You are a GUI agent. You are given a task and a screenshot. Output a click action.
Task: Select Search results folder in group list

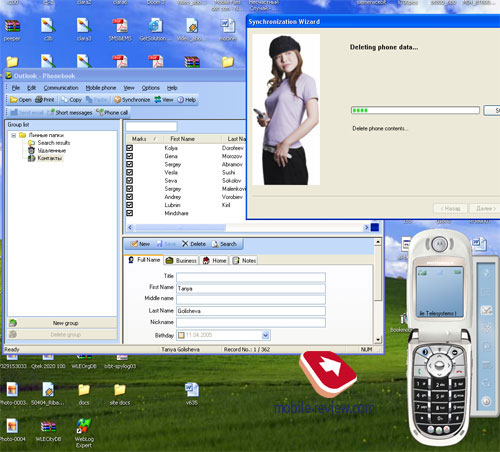pyautogui.click(x=53, y=143)
